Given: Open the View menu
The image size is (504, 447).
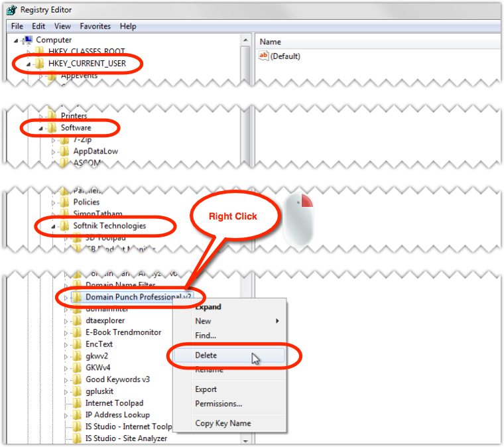Looking at the screenshot, I should tap(62, 26).
